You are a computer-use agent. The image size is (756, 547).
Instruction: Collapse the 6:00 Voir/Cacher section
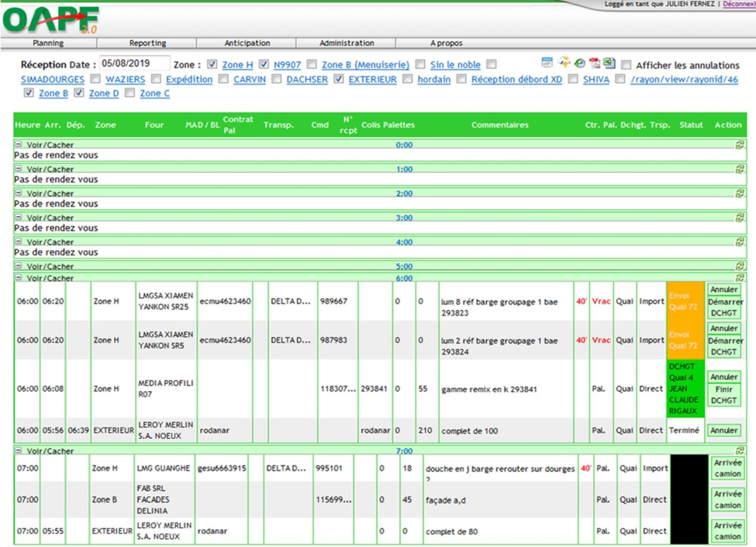tap(19, 278)
